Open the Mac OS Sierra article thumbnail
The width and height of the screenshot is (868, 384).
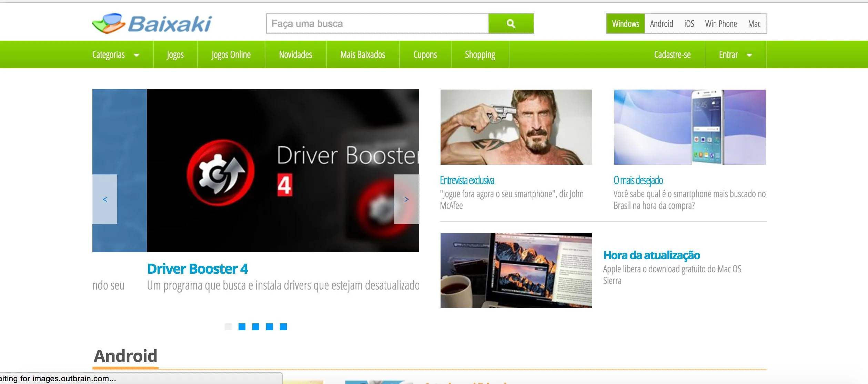[516, 271]
